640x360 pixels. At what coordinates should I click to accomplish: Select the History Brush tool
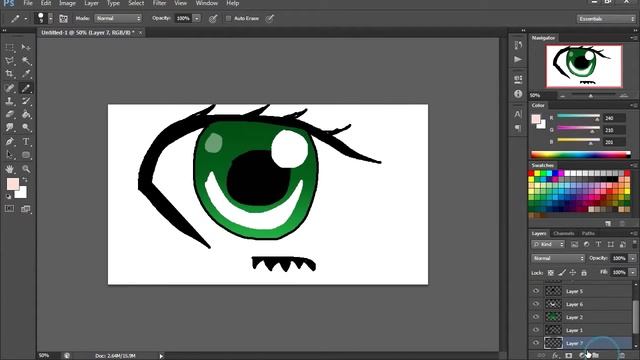26,101
